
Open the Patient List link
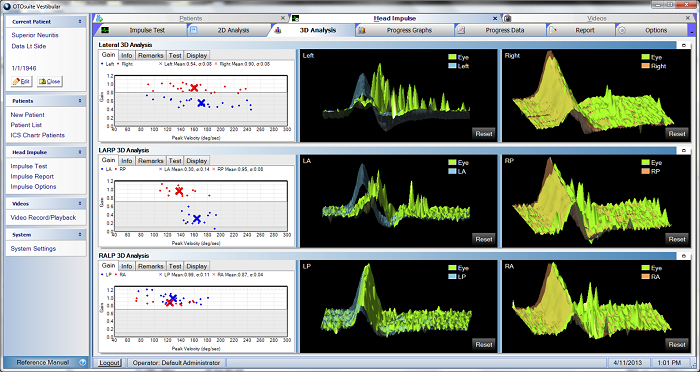click(26, 125)
